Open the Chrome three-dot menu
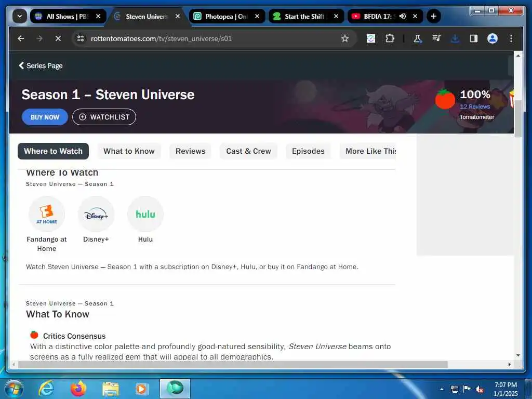Image resolution: width=532 pixels, height=399 pixels. (x=511, y=38)
